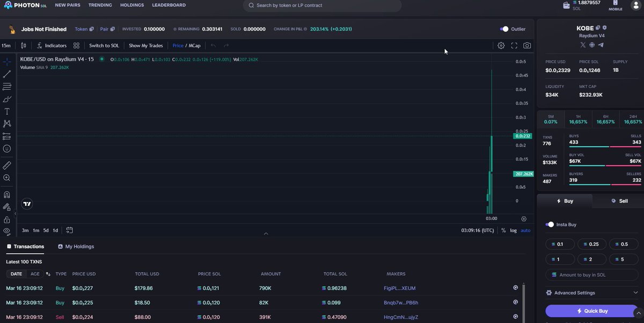Select the brush drawing tool

pos(7,99)
